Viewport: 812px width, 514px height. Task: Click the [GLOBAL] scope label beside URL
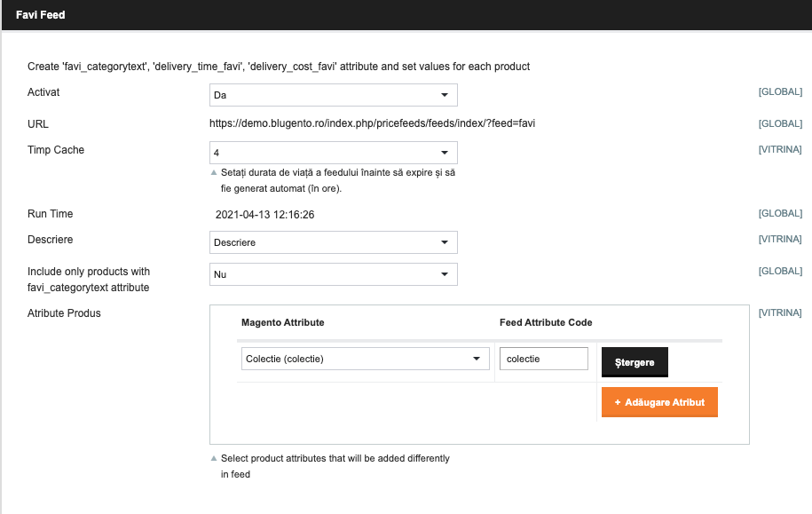(780, 123)
